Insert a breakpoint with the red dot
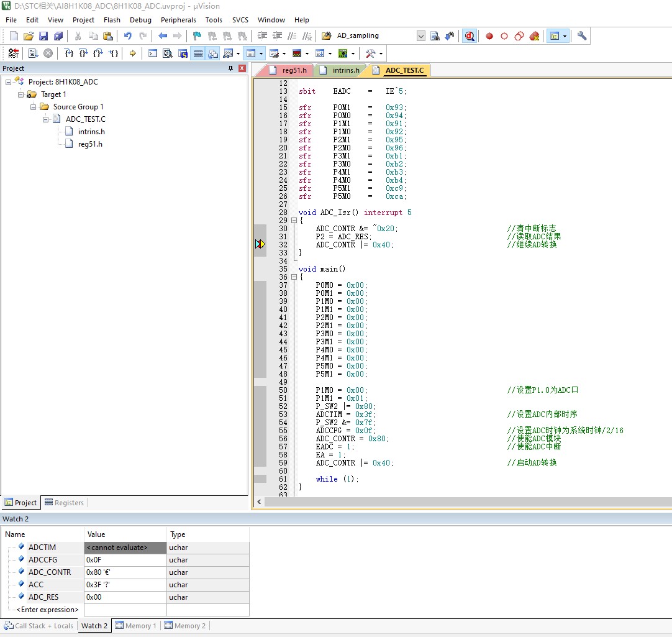 [489, 36]
